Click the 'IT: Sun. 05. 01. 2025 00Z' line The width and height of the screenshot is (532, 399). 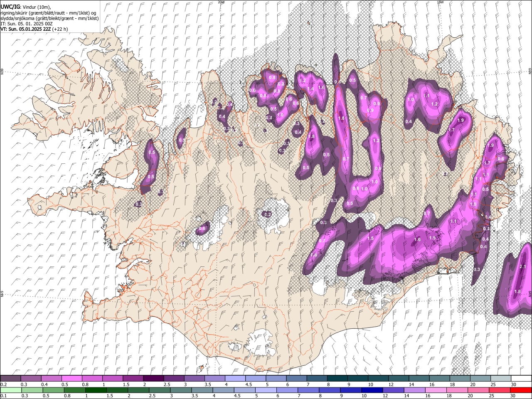pyautogui.click(x=27, y=24)
